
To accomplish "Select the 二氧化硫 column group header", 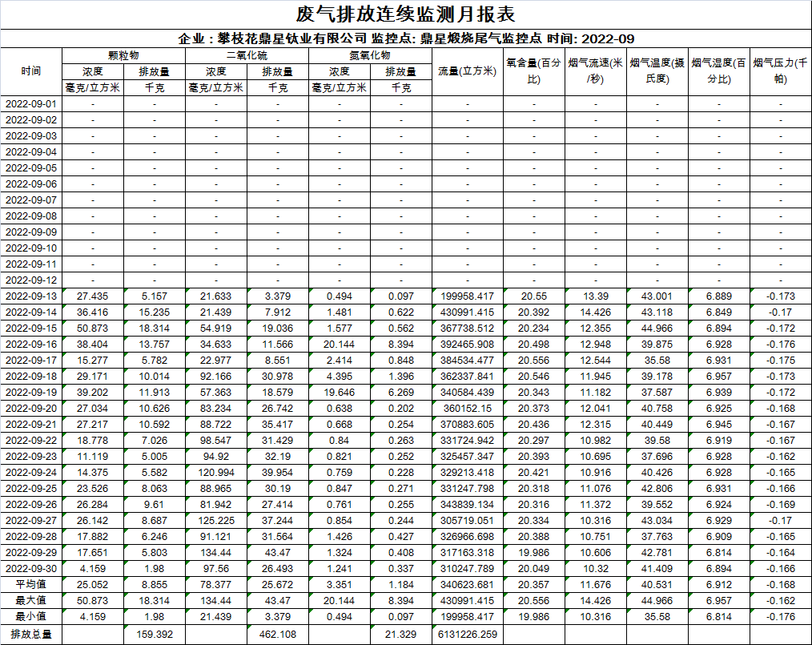I will [247, 55].
